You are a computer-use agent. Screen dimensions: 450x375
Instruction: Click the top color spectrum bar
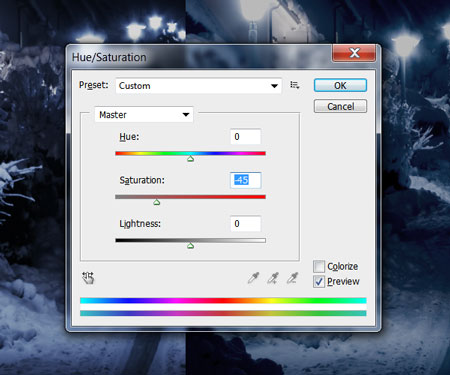[x=223, y=301]
